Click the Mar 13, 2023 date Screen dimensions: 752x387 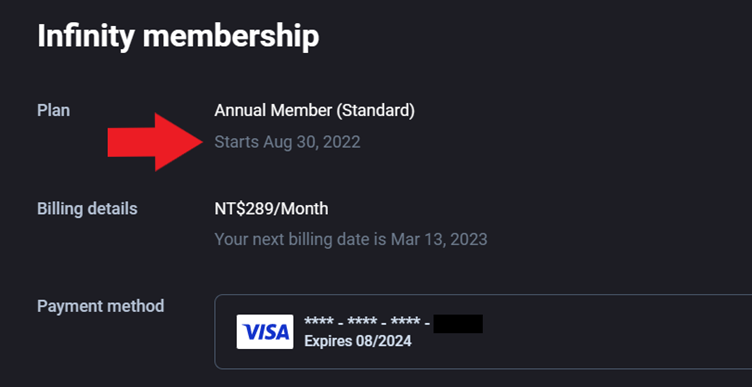pyautogui.click(x=439, y=239)
